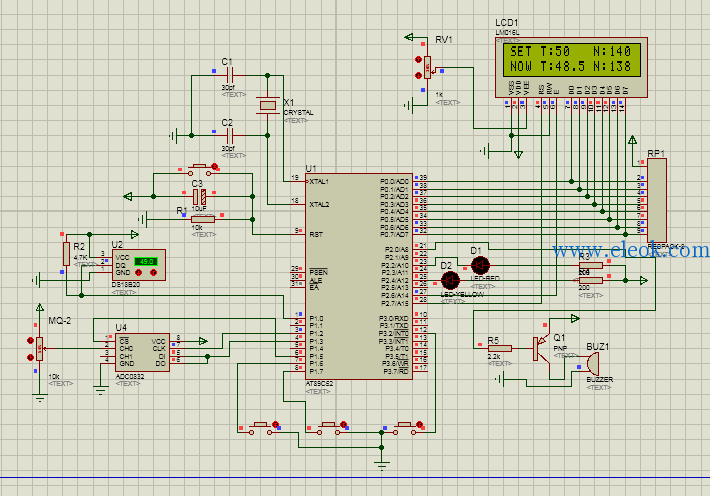This screenshot has height=496, width=710.
Task: Select the RV1 potentiometer body
Action: point(427,67)
